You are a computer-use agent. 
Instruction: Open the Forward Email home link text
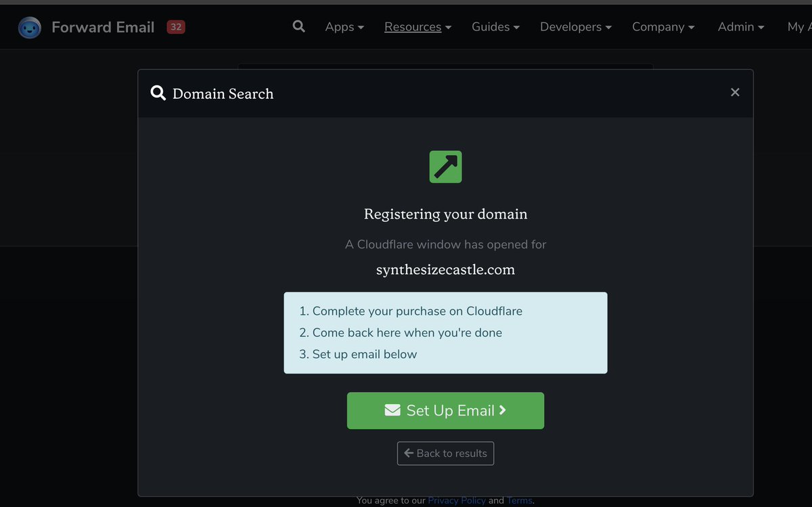(103, 27)
